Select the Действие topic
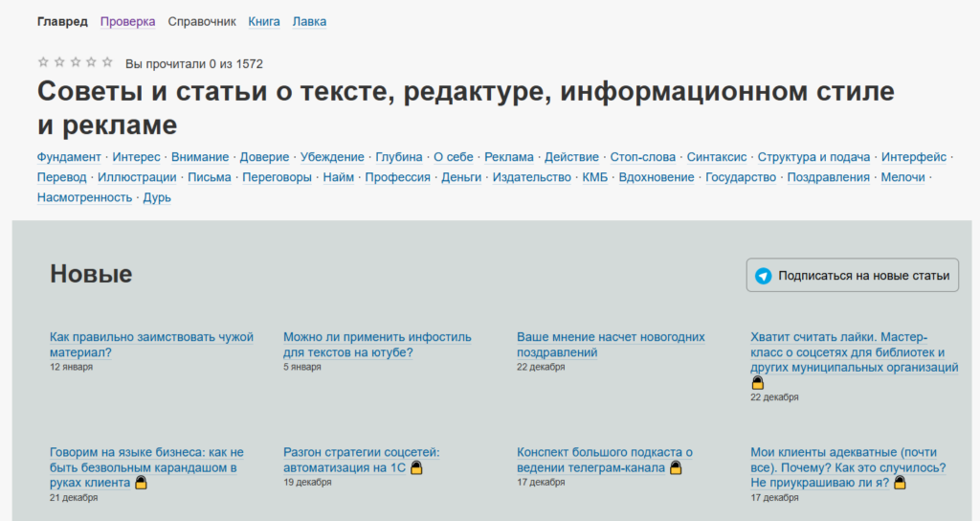The height and width of the screenshot is (521, 980). [571, 157]
